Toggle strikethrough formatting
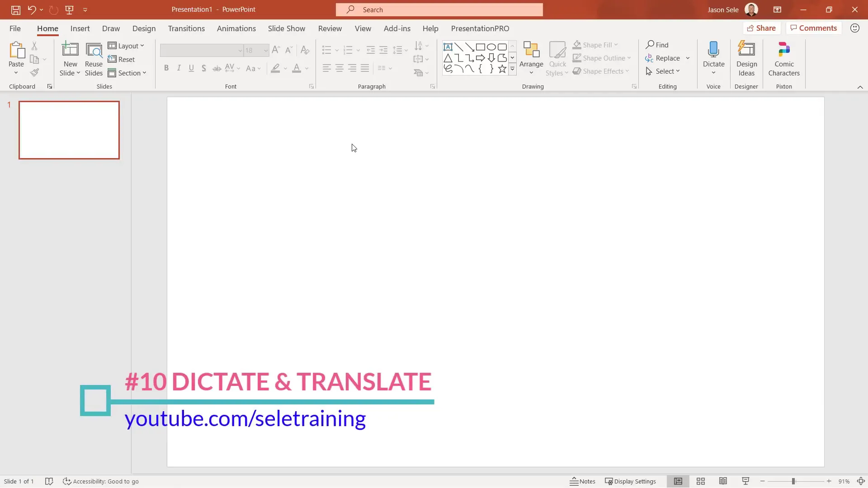 point(217,68)
